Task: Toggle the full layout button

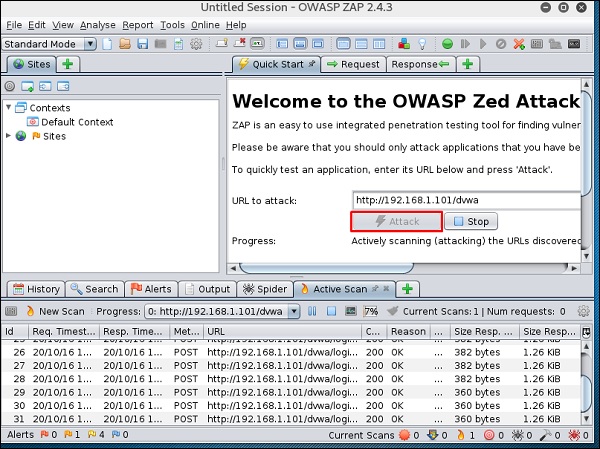Action: tap(318, 44)
